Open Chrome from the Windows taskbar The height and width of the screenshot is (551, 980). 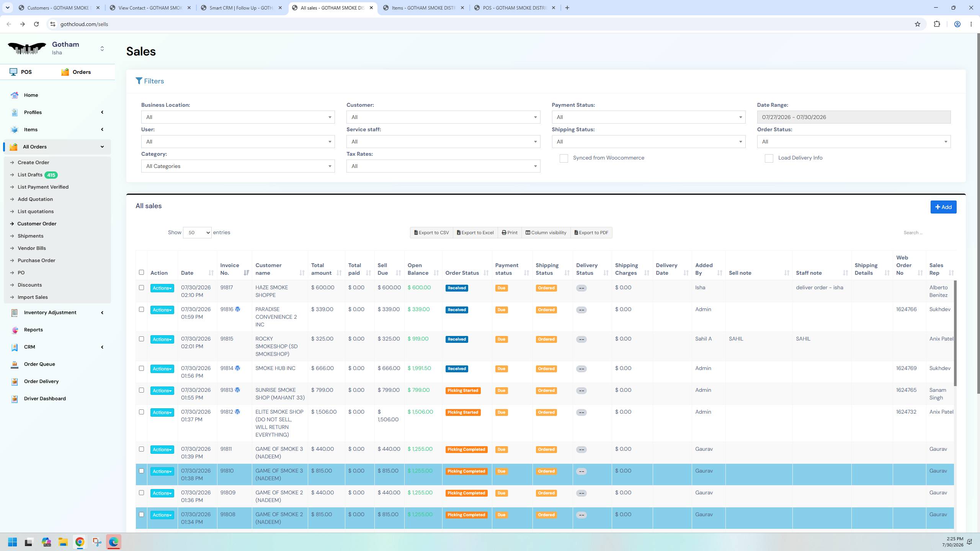pos(80,542)
